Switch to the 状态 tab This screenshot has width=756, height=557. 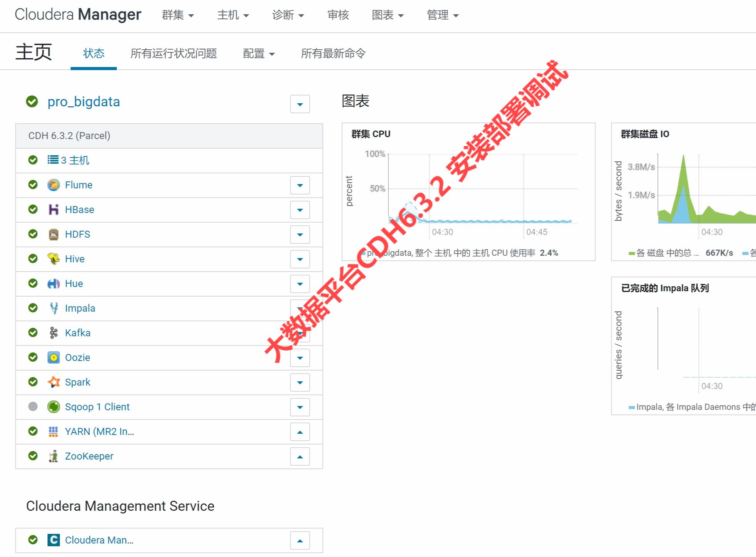(x=94, y=53)
